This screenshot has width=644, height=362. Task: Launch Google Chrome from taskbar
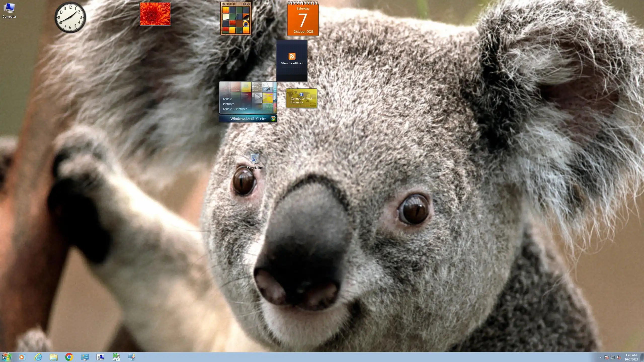coord(69,357)
